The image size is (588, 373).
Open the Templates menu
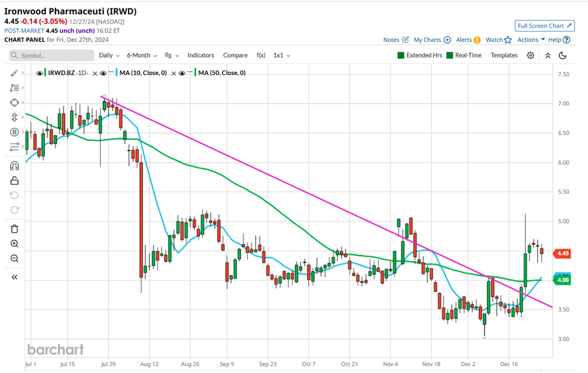click(x=504, y=55)
